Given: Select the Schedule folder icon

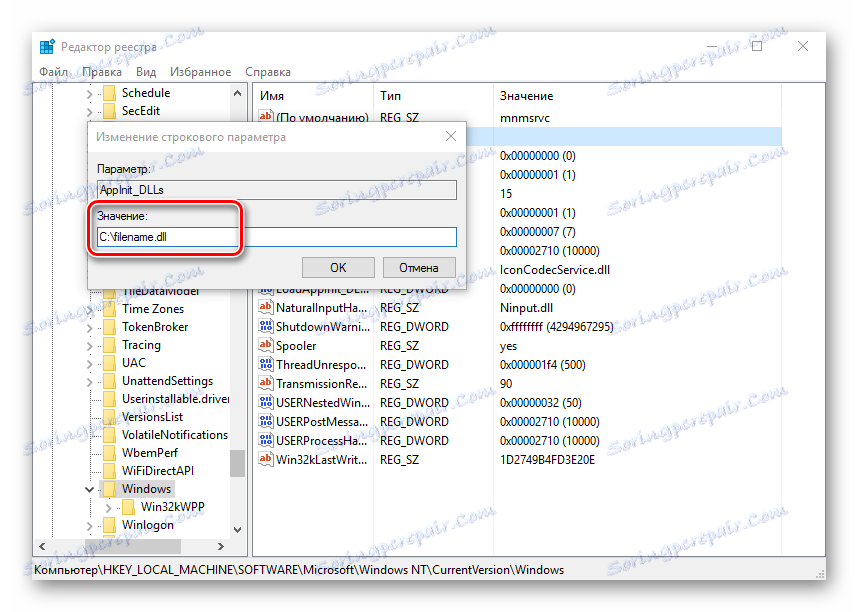Looking at the screenshot, I should click(109, 93).
